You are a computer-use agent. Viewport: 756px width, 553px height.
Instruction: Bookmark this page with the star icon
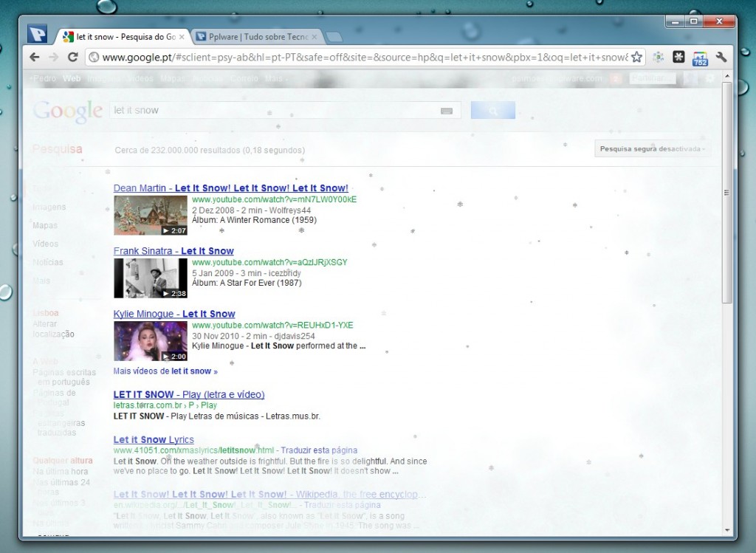(636, 58)
